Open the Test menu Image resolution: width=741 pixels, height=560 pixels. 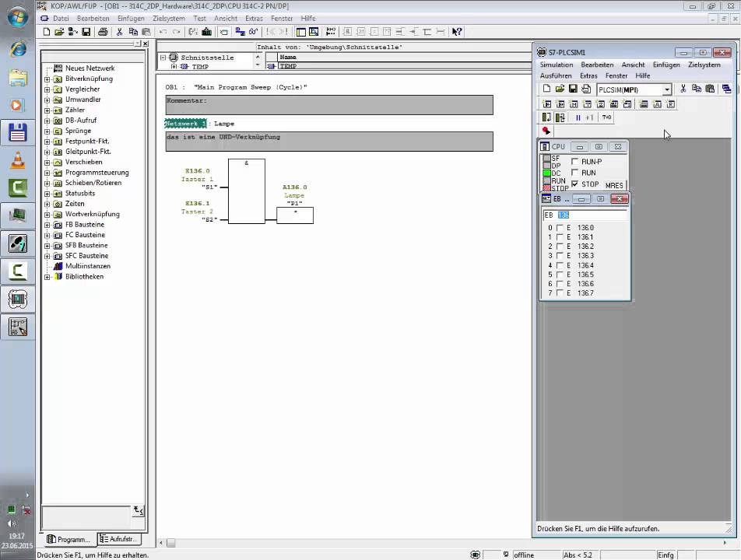pyautogui.click(x=199, y=19)
